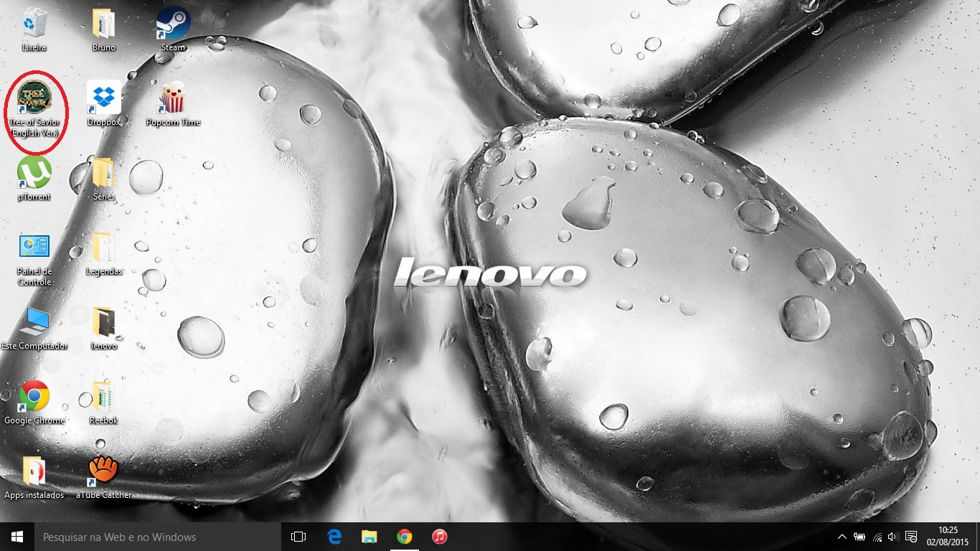Select the Steam desktop shortcut
The height and width of the screenshot is (551, 980).
pyautogui.click(x=173, y=25)
